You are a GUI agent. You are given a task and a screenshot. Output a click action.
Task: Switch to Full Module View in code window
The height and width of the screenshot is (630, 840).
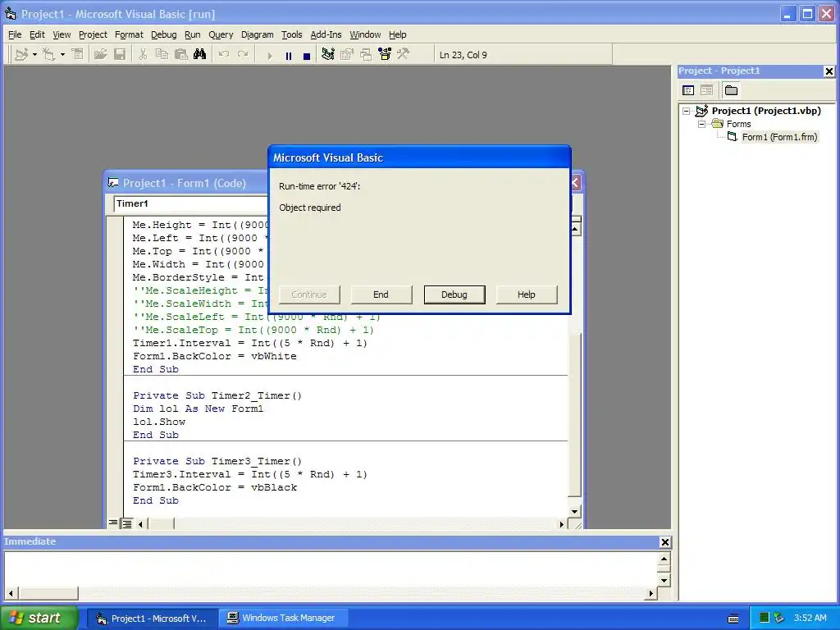[127, 523]
